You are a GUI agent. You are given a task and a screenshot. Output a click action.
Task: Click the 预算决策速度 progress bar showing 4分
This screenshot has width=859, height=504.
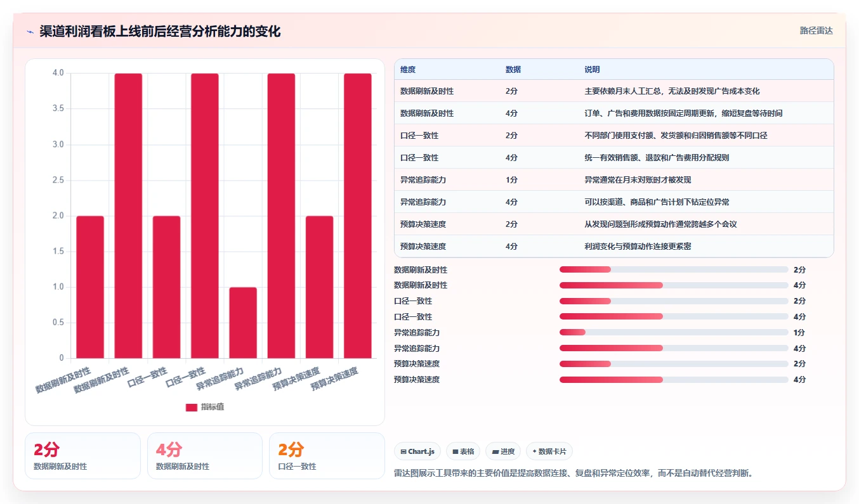click(x=674, y=380)
